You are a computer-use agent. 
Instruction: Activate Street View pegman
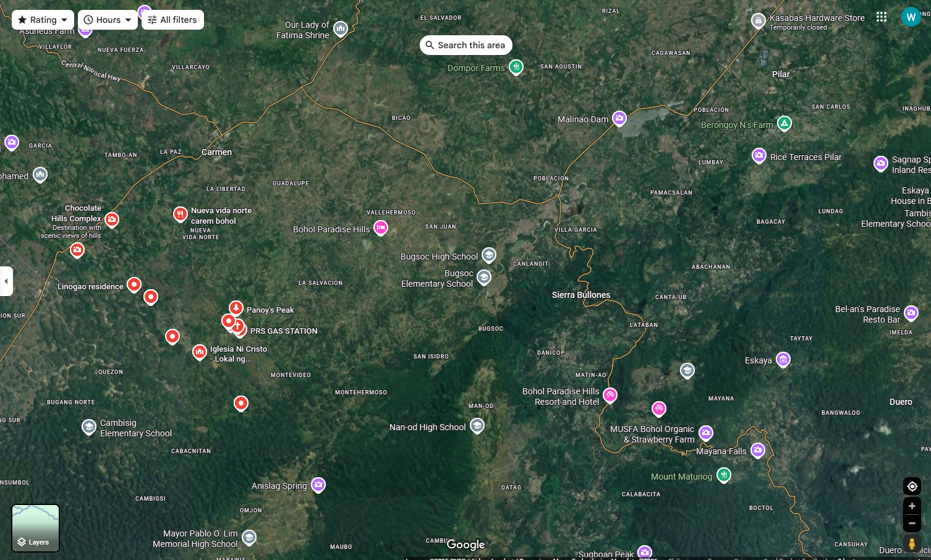coord(912,544)
